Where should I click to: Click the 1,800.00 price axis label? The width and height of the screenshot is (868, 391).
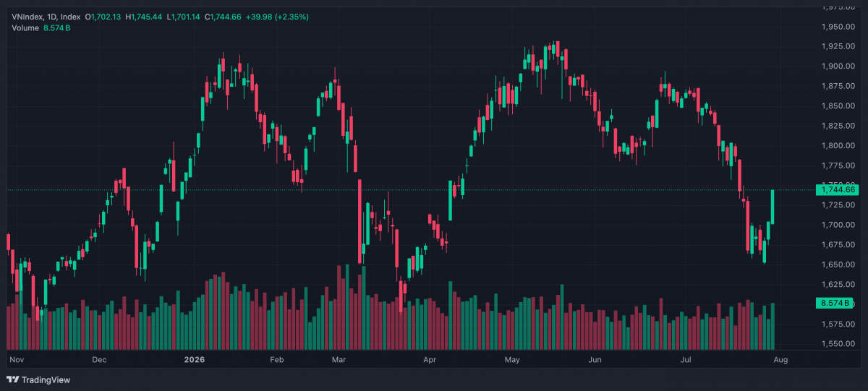pyautogui.click(x=840, y=145)
